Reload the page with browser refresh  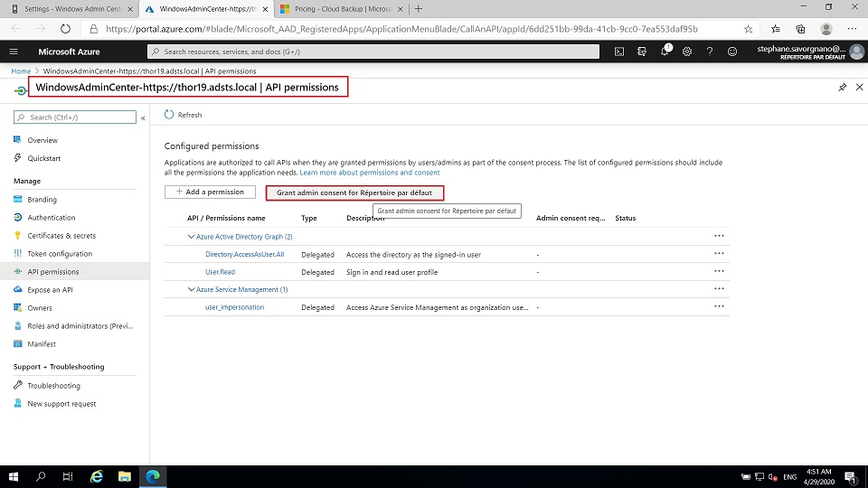click(65, 29)
